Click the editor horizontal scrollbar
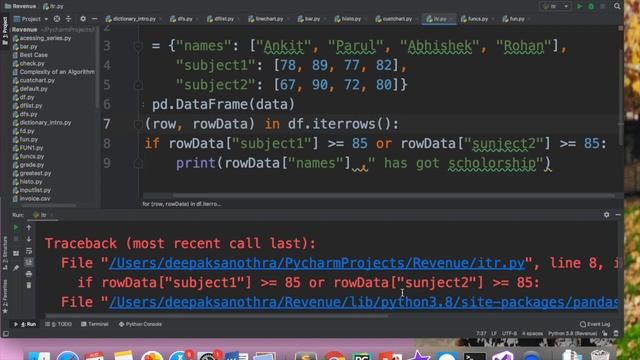Screen dimensions: 640x360 click(393, 196)
